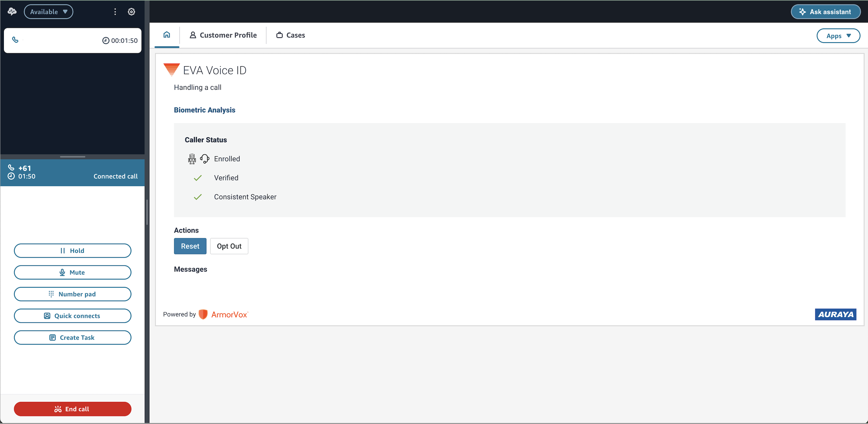This screenshot has height=424, width=868.
Task: Click the Verified green checkmark
Action: coord(198,178)
